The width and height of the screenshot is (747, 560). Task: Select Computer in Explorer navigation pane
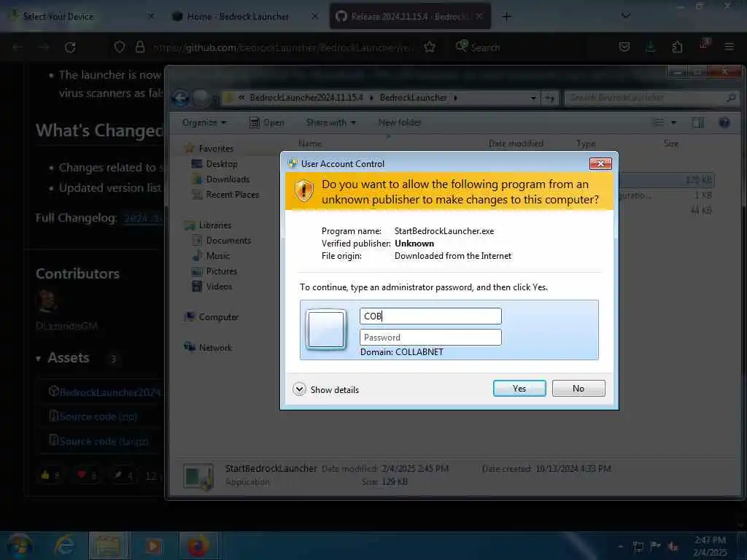(218, 317)
